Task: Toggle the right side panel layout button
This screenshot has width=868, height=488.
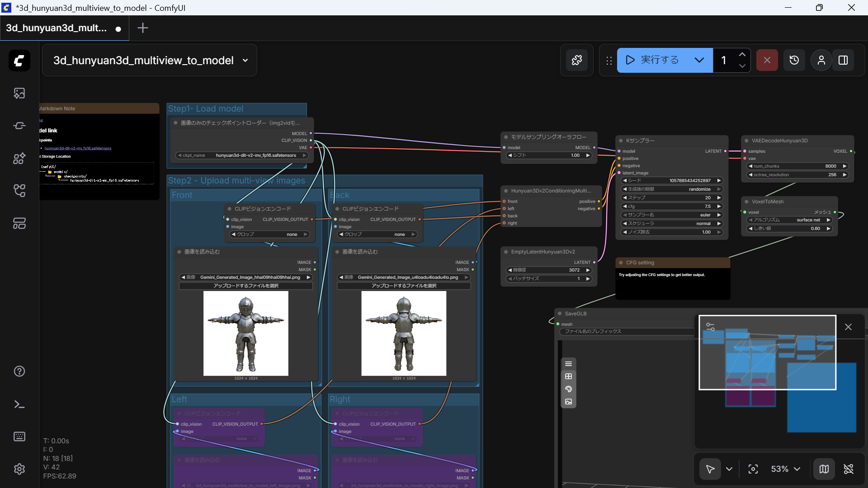Action: click(x=843, y=60)
